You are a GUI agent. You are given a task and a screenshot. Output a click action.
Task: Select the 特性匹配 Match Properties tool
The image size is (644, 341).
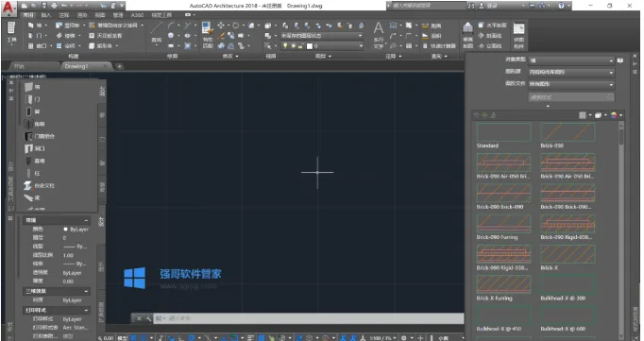[x=208, y=35]
